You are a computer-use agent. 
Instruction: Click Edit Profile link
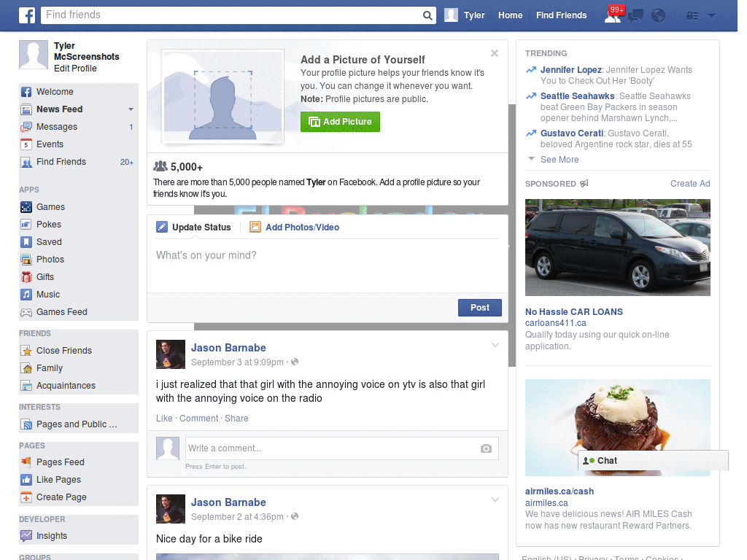click(75, 68)
